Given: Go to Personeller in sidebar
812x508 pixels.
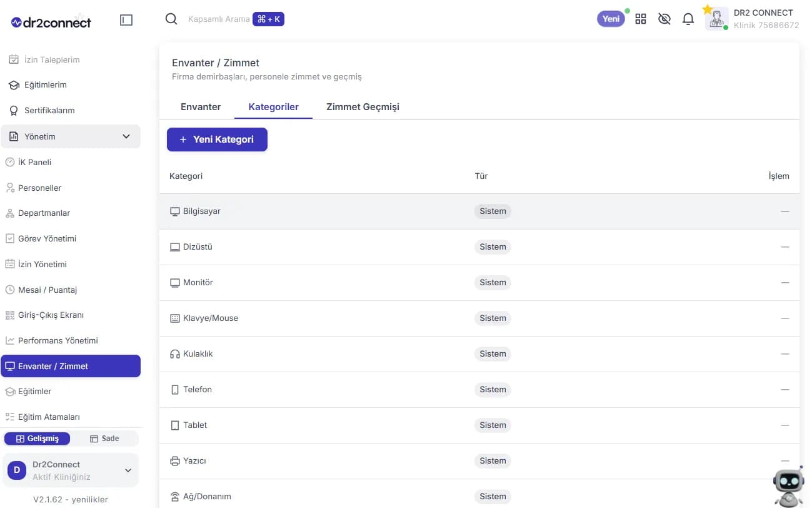Looking at the screenshot, I should pyautogui.click(x=39, y=188).
